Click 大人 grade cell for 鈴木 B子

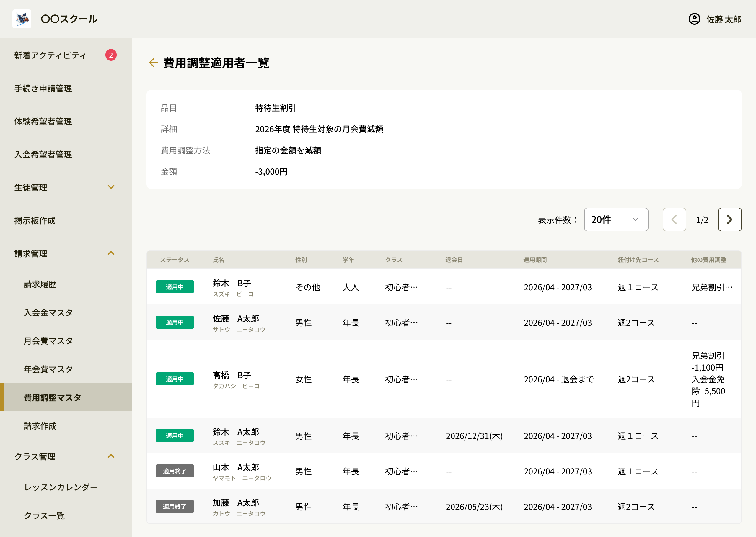[x=351, y=287]
